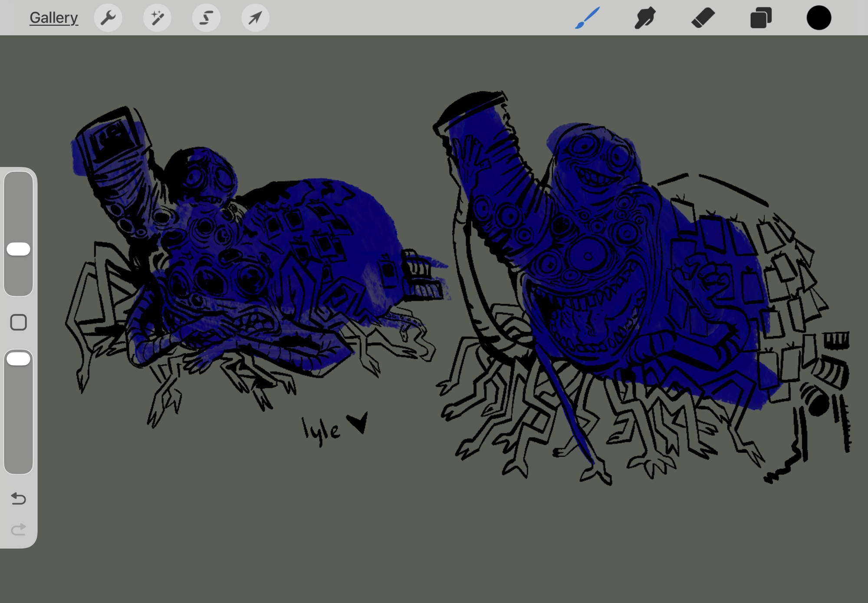This screenshot has height=603, width=868.
Task: Return to the Gallery
Action: click(x=54, y=18)
